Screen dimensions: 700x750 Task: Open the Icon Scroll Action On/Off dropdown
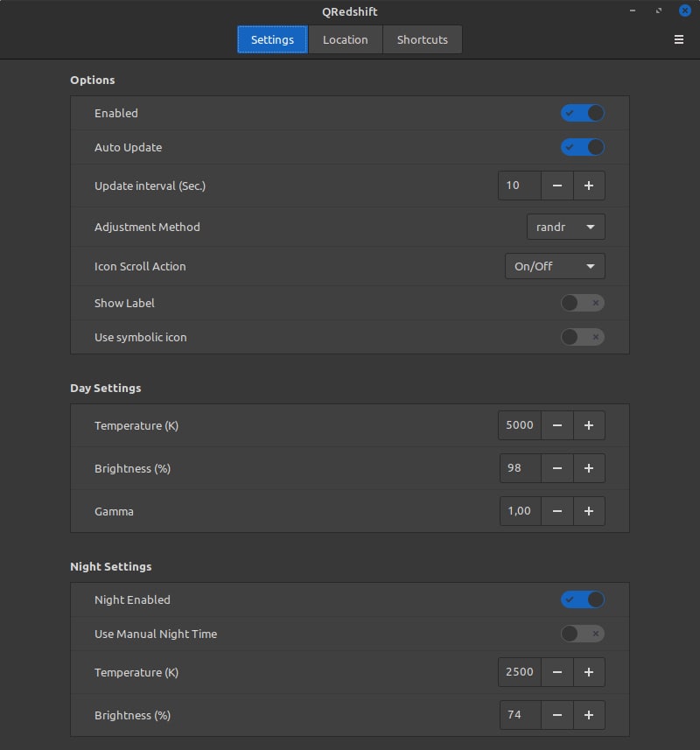point(555,266)
